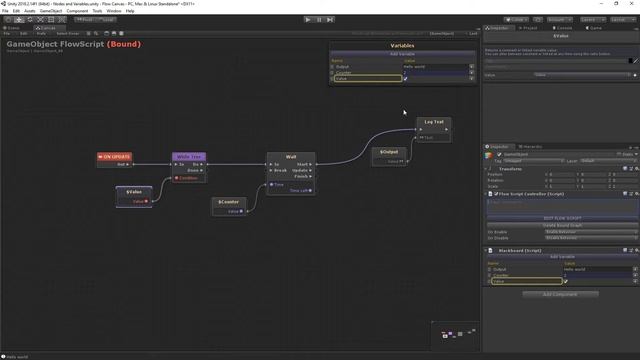The image size is (640, 360).
Task: Open the Component menu
Action: [77, 11]
